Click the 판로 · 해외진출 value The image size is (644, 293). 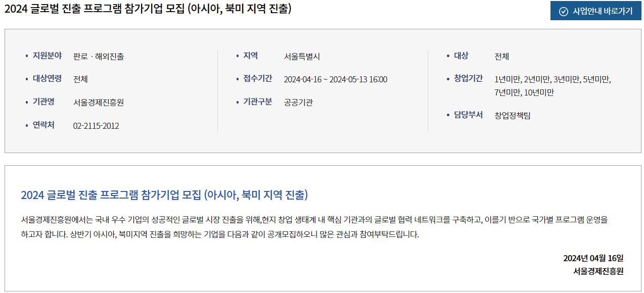[99, 56]
